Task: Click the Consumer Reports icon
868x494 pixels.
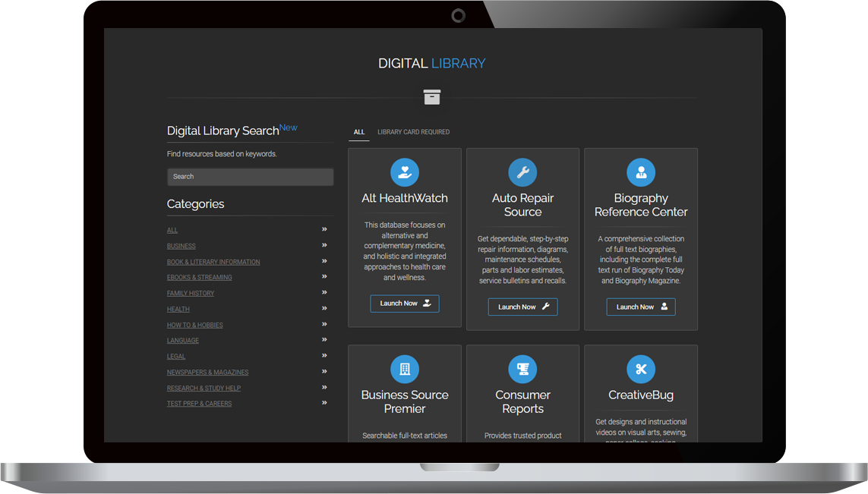Action: point(522,369)
